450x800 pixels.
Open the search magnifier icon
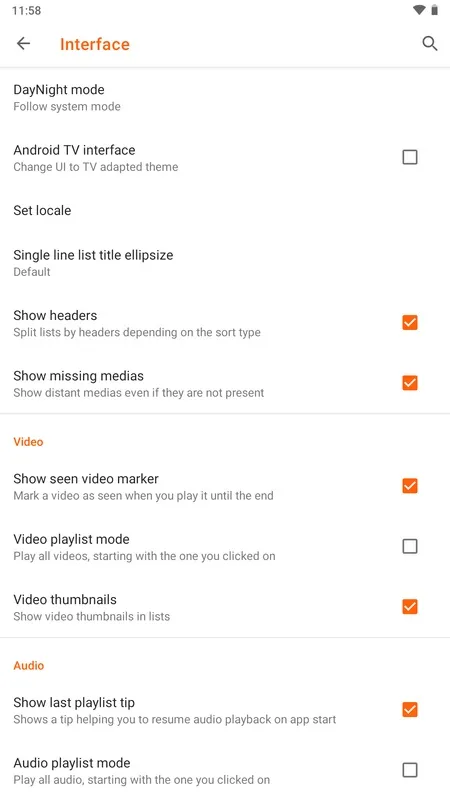[430, 44]
